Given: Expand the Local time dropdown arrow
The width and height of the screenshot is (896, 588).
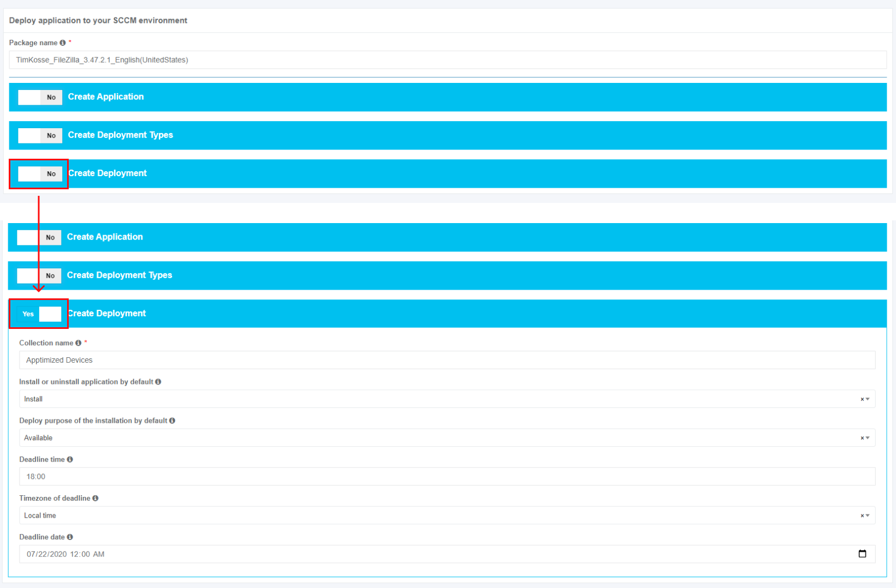Looking at the screenshot, I should (868, 515).
